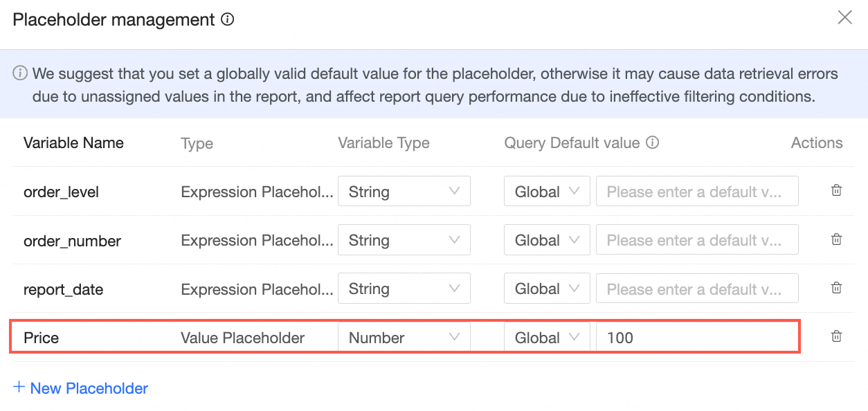The height and width of the screenshot is (411, 868).
Task: Open Number variable type dropdown for Price
Action: pyautogui.click(x=404, y=338)
